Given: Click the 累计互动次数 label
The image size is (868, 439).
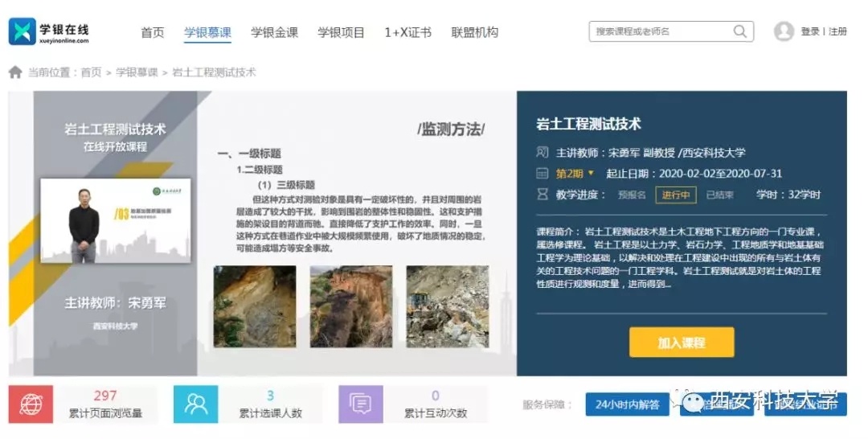Looking at the screenshot, I should [435, 413].
